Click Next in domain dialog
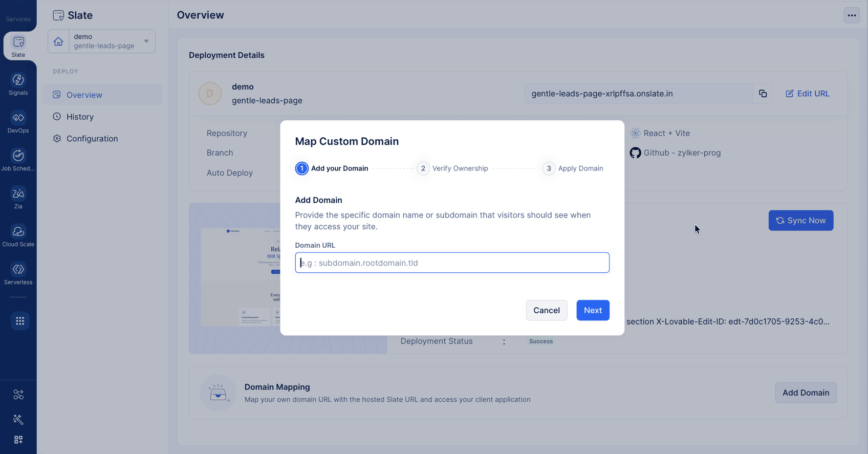This screenshot has width=868, height=454. (593, 310)
